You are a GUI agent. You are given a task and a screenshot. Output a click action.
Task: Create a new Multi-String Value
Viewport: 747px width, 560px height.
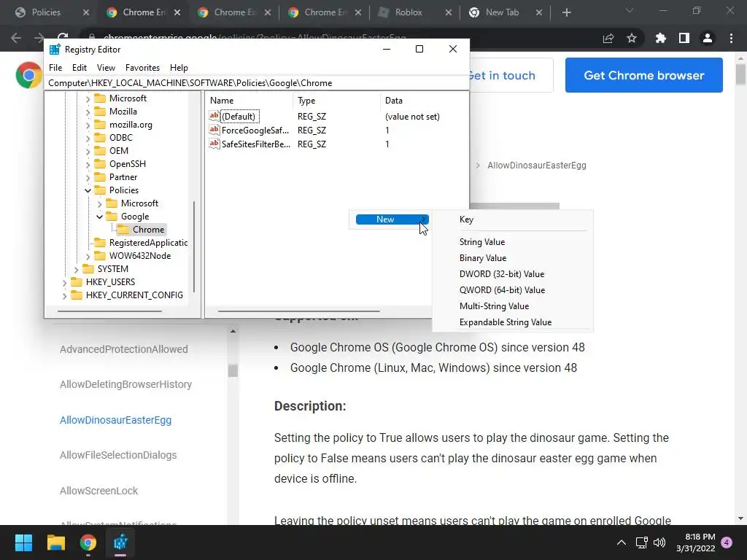(494, 306)
